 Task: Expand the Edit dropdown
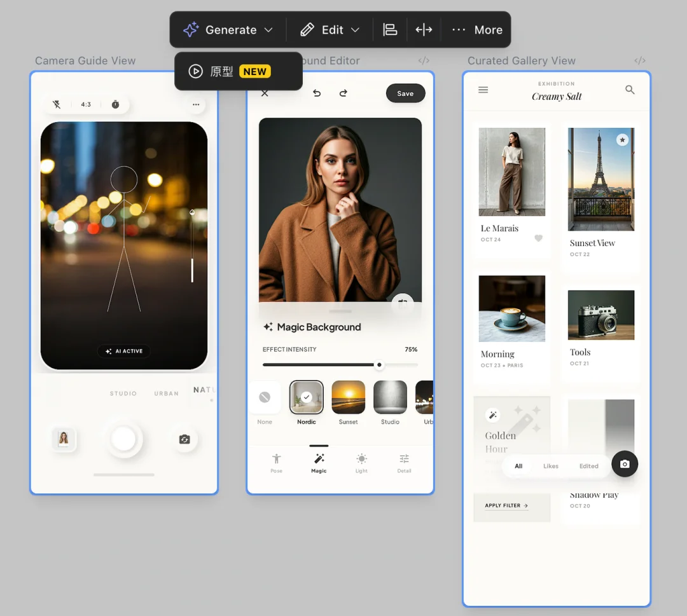coord(330,30)
